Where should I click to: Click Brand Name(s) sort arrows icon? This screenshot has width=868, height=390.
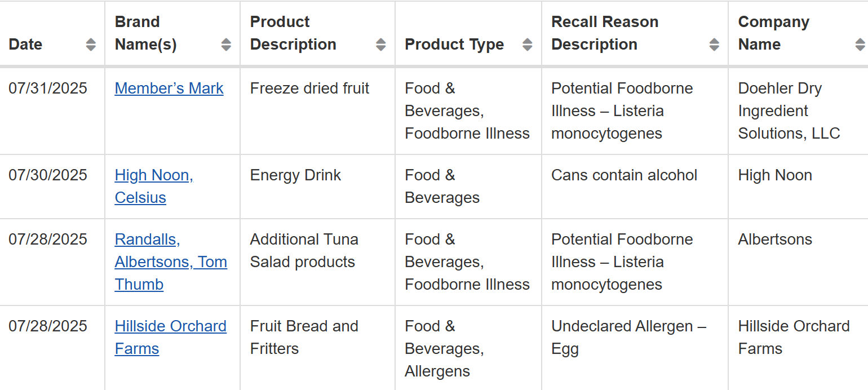coord(226,45)
